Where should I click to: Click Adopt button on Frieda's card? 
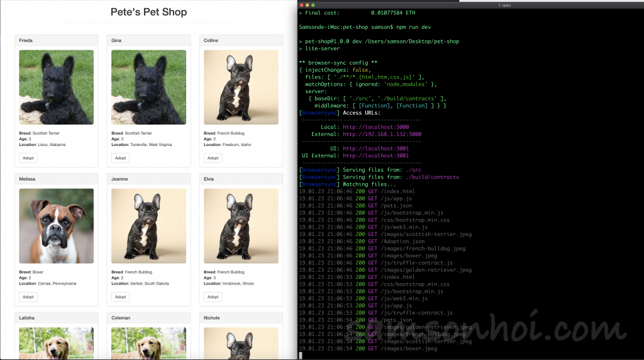pyautogui.click(x=28, y=158)
